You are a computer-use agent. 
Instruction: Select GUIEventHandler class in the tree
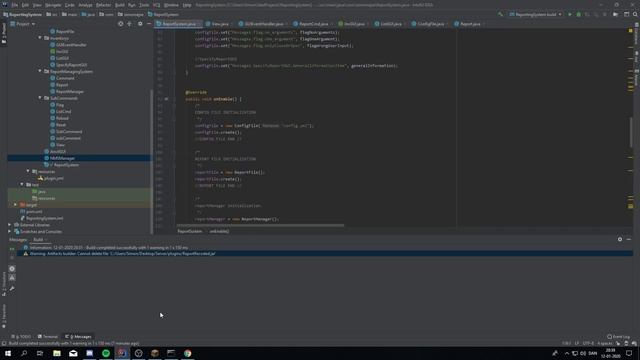(71, 45)
